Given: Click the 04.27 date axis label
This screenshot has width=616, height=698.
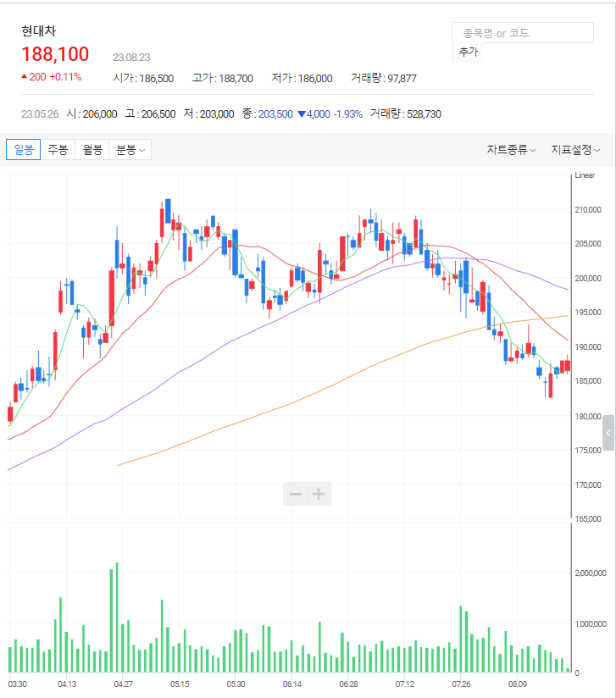Looking at the screenshot, I should coord(124,684).
